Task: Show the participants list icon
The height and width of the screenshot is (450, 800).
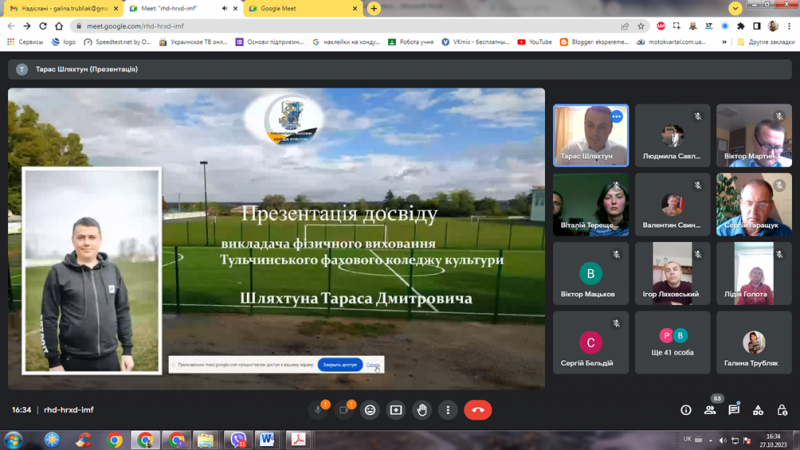Action: tap(710, 410)
